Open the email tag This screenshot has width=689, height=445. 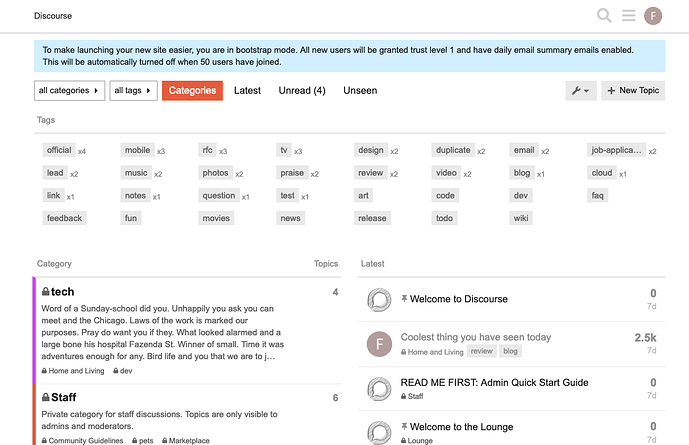524,150
